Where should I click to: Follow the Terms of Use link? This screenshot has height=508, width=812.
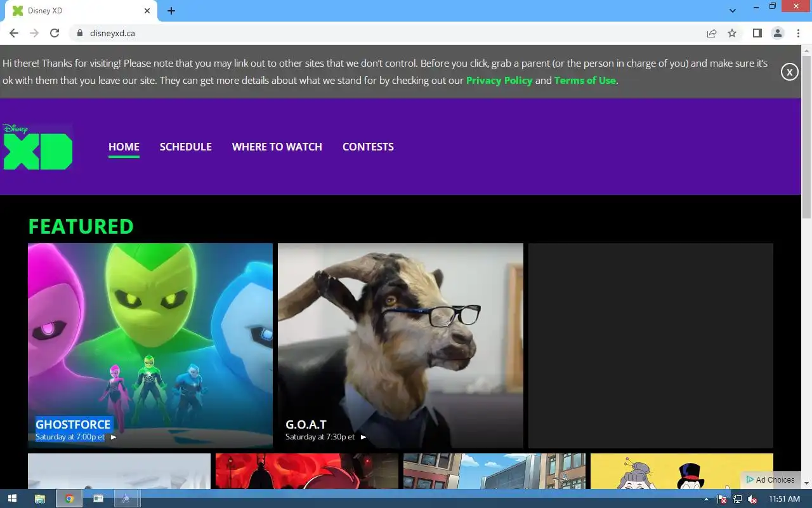[585, 81]
